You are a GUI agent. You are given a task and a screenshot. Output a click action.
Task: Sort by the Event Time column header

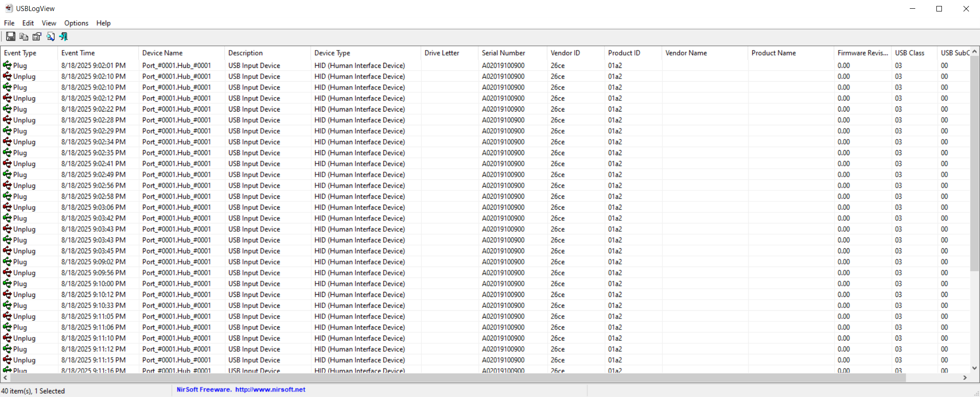pyautogui.click(x=98, y=53)
